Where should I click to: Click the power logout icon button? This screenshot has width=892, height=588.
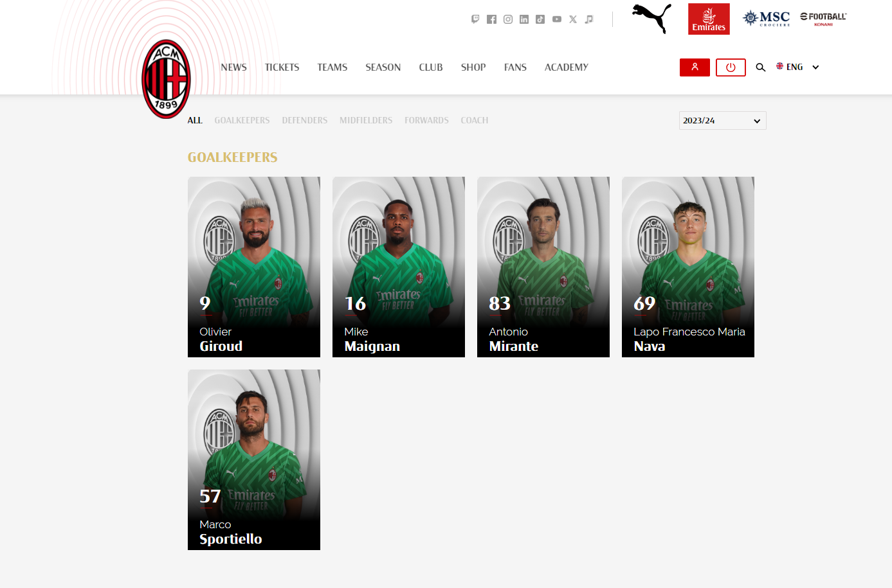[x=731, y=67]
